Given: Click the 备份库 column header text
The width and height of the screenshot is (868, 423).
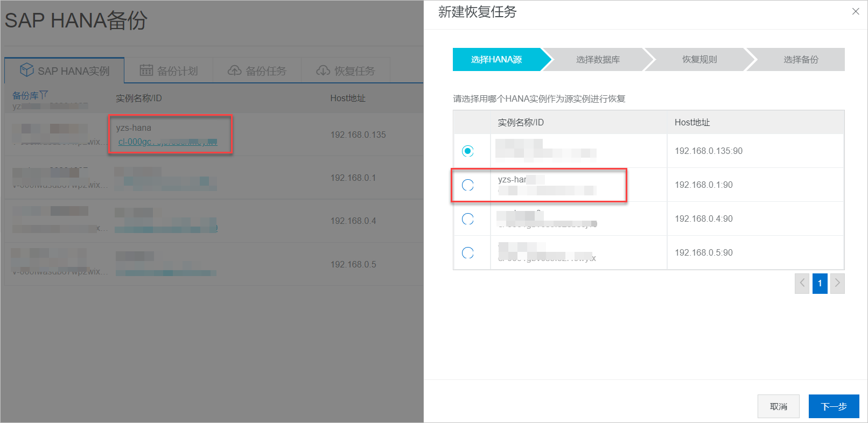Looking at the screenshot, I should coord(25,95).
